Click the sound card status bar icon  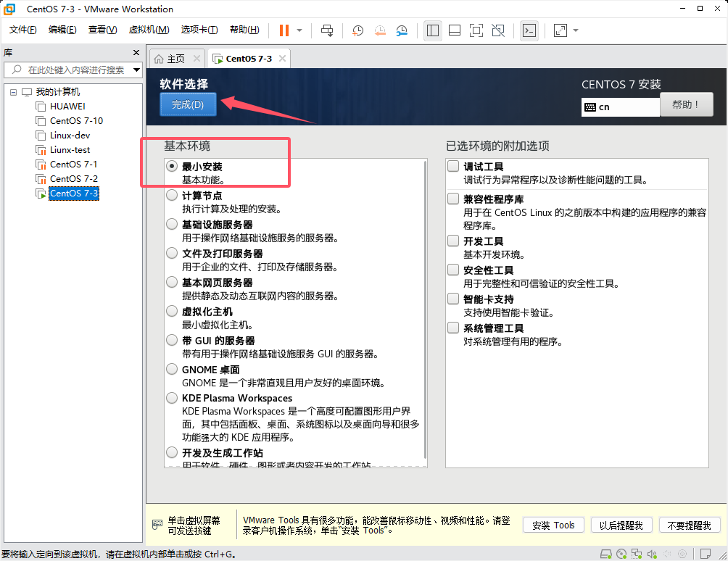[652, 554]
